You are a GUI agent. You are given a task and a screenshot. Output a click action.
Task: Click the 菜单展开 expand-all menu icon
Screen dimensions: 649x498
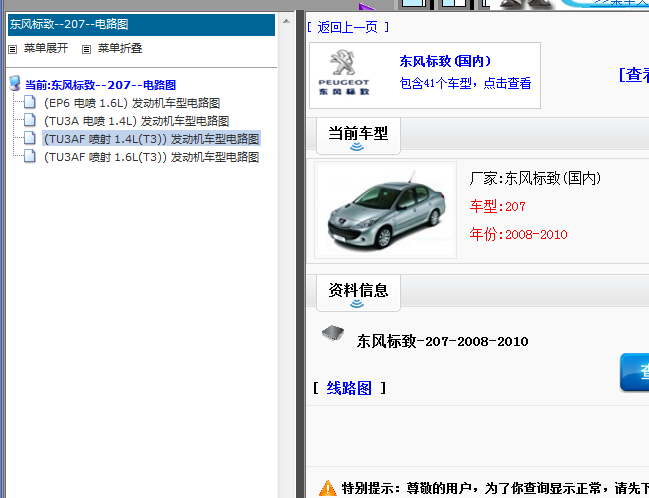click(x=13, y=49)
